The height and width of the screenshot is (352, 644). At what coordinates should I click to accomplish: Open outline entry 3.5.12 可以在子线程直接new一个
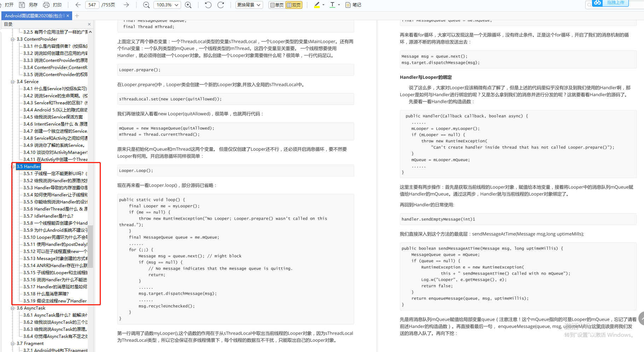(x=56, y=252)
